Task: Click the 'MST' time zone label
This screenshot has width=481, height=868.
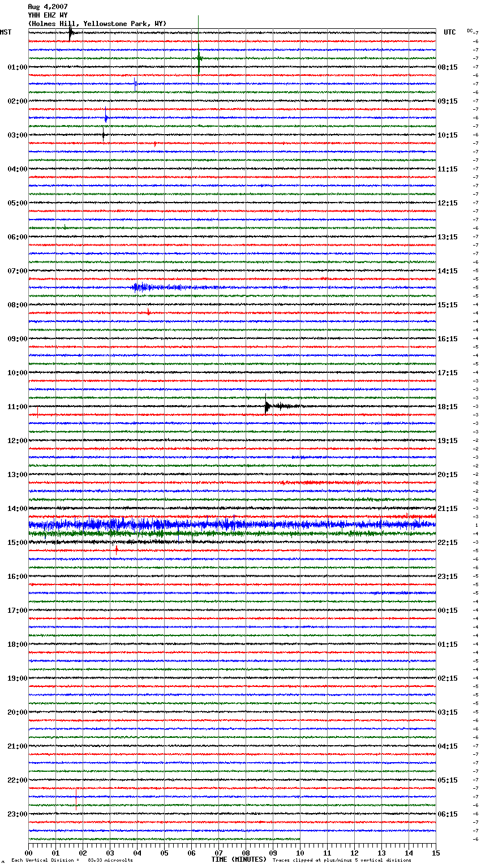Action: coord(6,32)
